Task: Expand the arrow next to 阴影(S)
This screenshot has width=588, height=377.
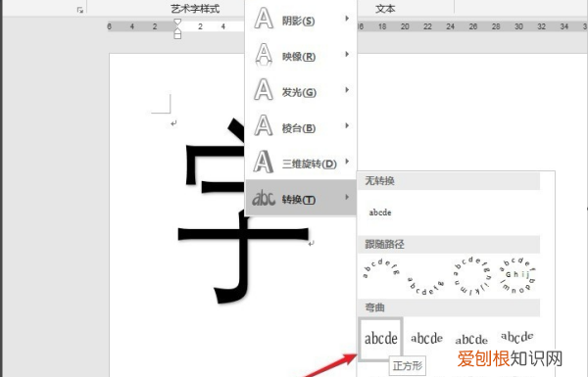Action: 347,19
